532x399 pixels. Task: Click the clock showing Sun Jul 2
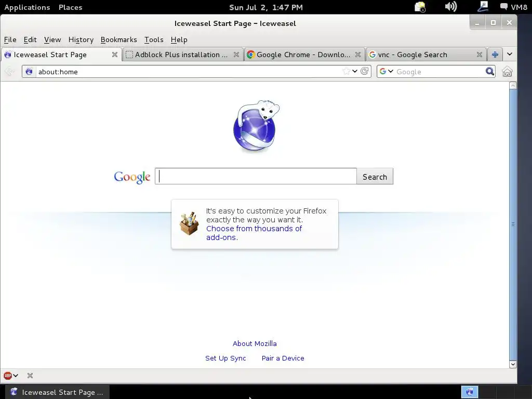tap(265, 7)
